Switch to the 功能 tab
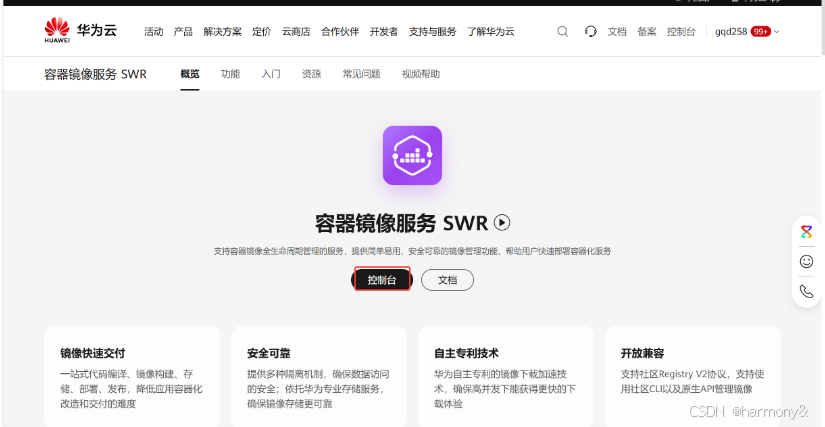 coord(230,74)
